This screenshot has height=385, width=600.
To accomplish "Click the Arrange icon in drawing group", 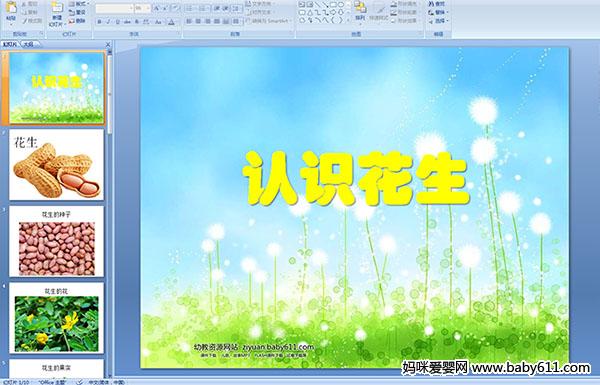I will (360, 11).
